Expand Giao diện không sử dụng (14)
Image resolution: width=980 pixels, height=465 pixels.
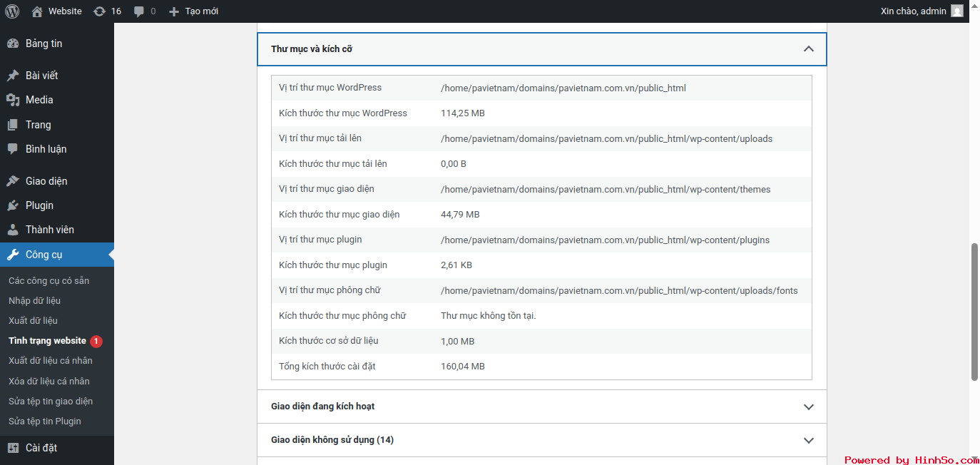click(x=808, y=440)
